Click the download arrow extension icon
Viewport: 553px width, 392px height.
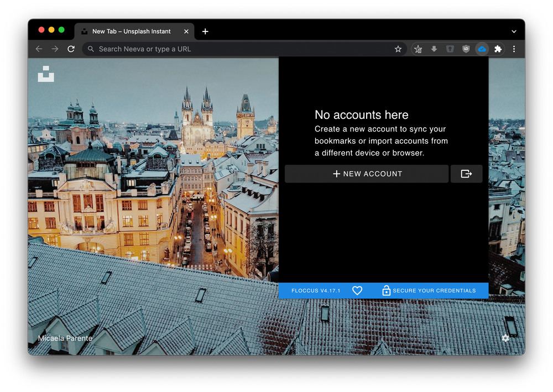click(x=434, y=49)
